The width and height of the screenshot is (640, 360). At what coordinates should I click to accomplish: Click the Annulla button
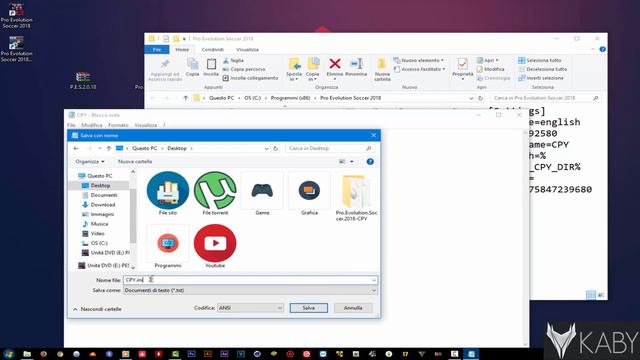tap(353, 308)
